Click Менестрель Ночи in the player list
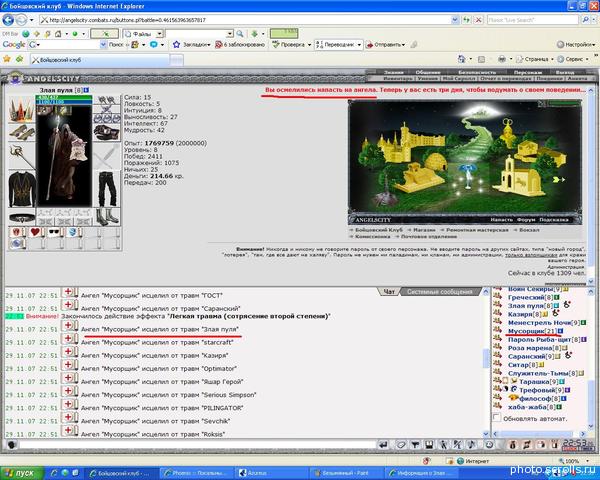This screenshot has height=480, width=600. (539, 322)
